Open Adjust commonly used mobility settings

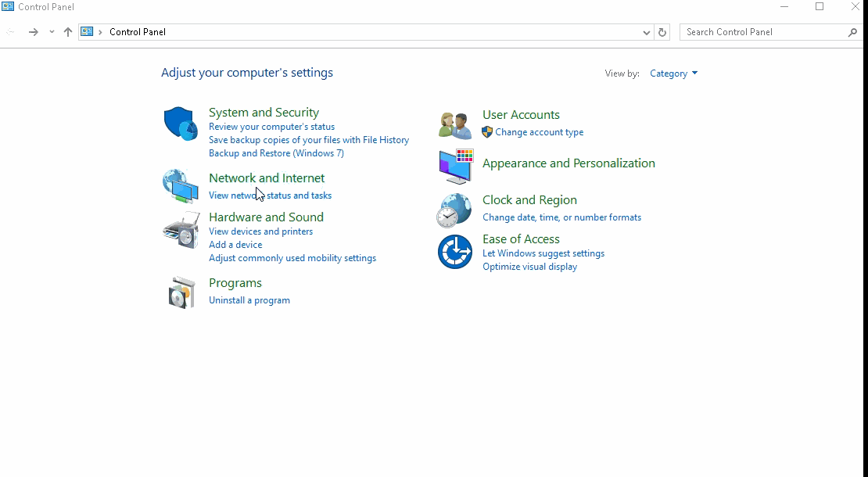[x=292, y=258]
